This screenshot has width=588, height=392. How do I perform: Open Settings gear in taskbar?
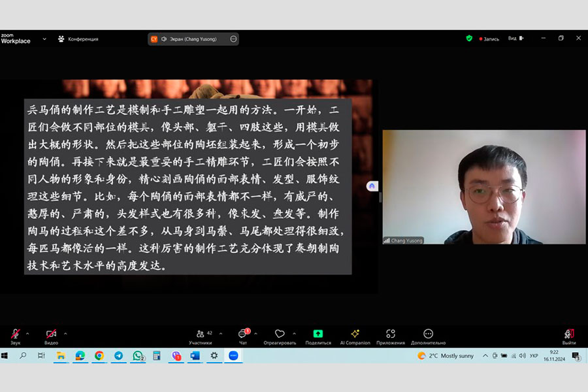coord(214,355)
